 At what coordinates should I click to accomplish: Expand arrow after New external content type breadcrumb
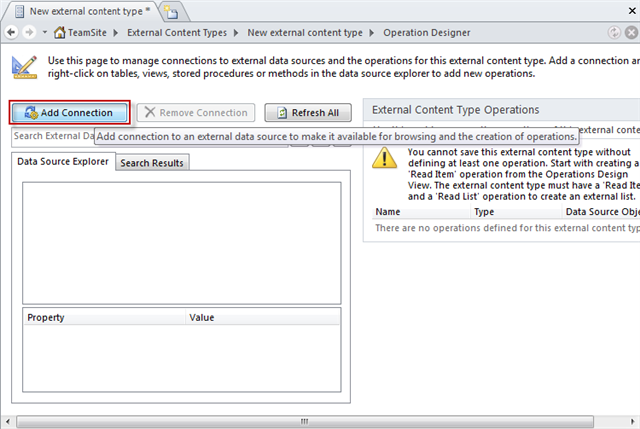click(x=371, y=33)
